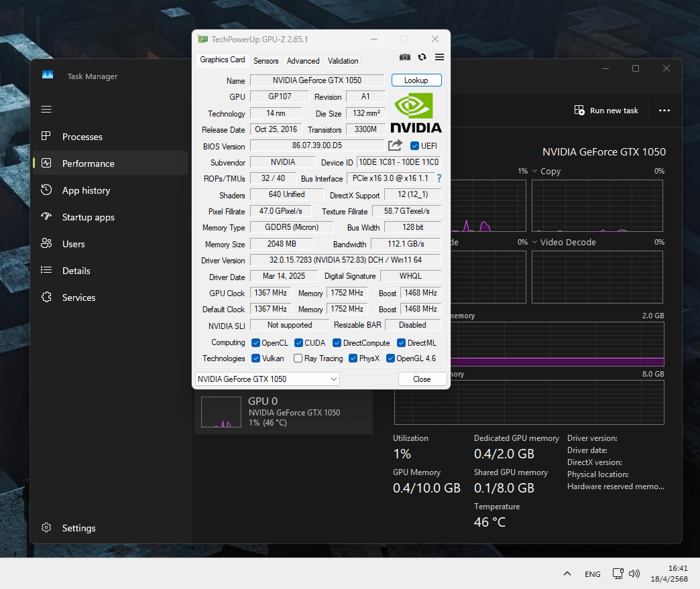
Task: Switch to the Sensors tab
Action: [266, 61]
